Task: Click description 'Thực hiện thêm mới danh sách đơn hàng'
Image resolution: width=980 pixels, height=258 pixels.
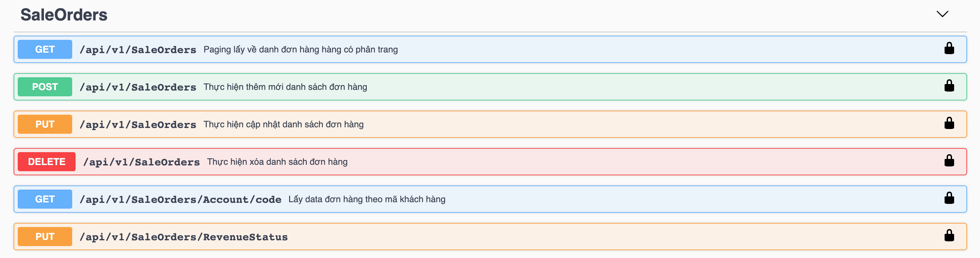Action: (285, 87)
